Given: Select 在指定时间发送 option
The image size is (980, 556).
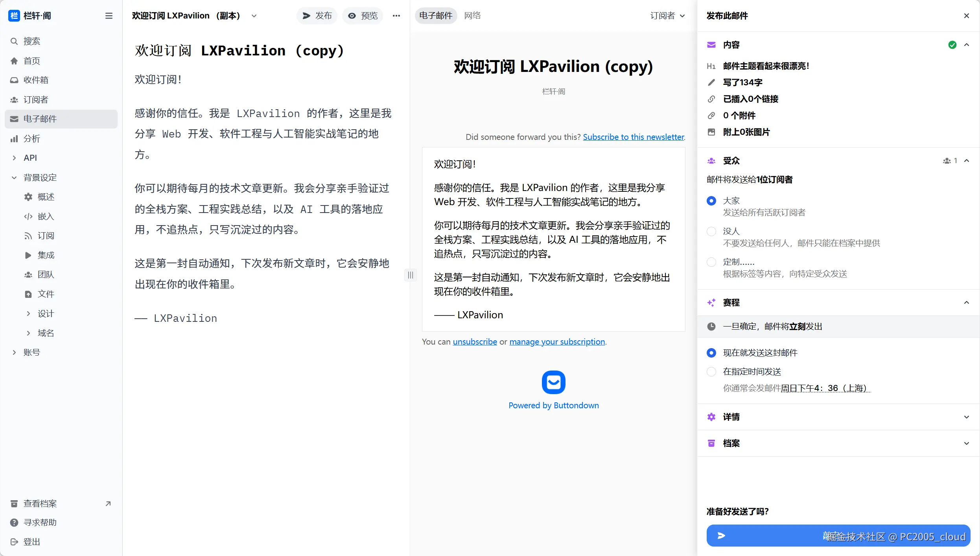Looking at the screenshot, I should point(711,372).
